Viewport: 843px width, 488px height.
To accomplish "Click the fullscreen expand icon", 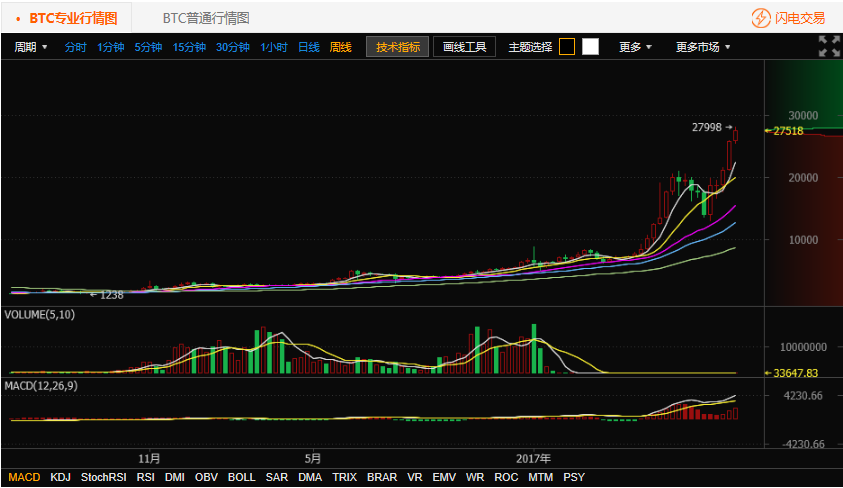I will point(829,46).
